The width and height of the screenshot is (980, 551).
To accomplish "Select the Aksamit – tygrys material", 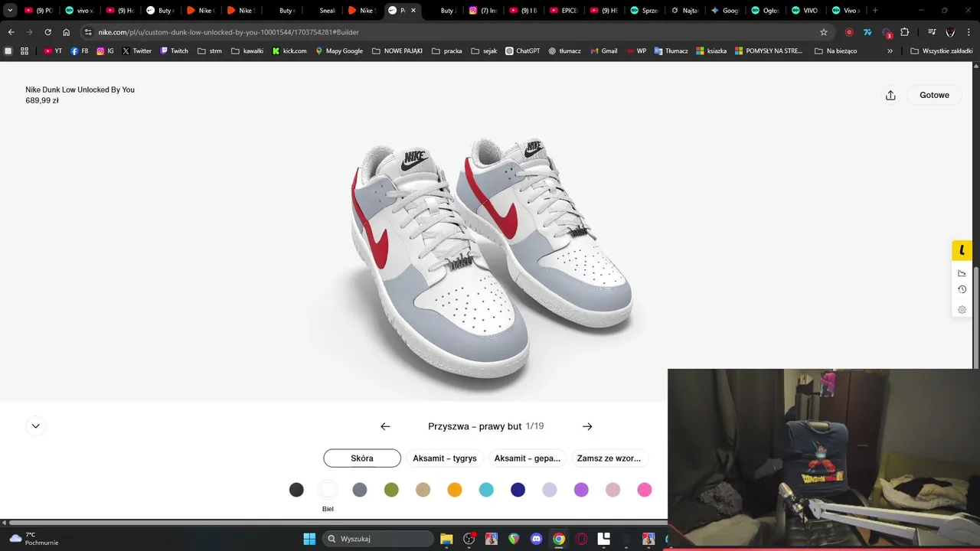I will (x=445, y=458).
